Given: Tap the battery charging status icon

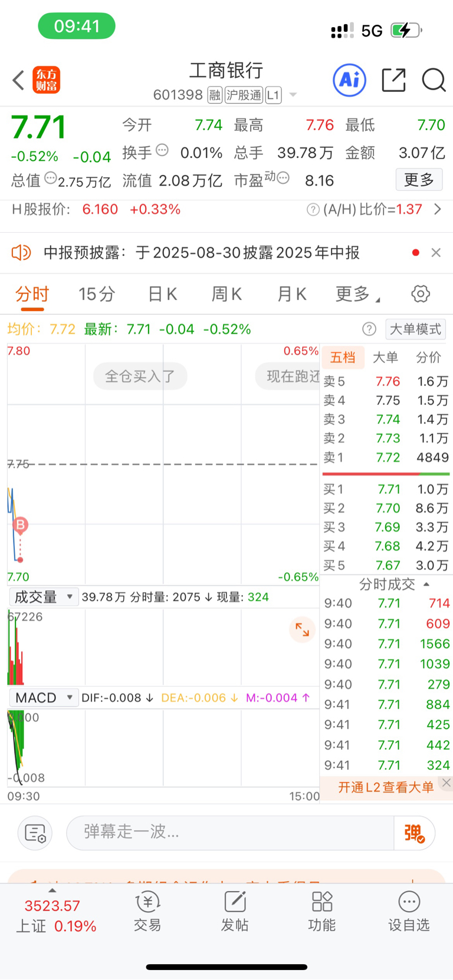Looking at the screenshot, I should [x=406, y=30].
